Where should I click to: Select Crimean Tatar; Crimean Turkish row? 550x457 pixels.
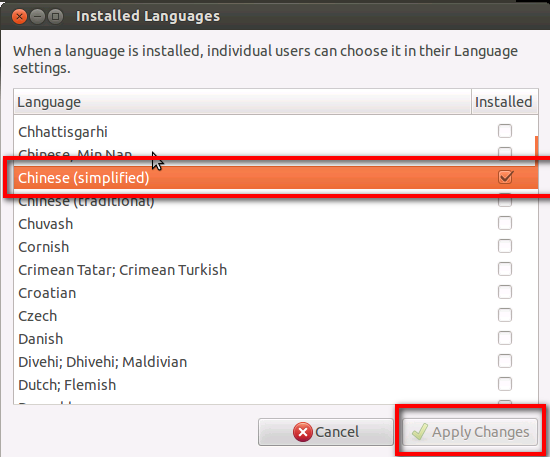pyautogui.click(x=276, y=270)
